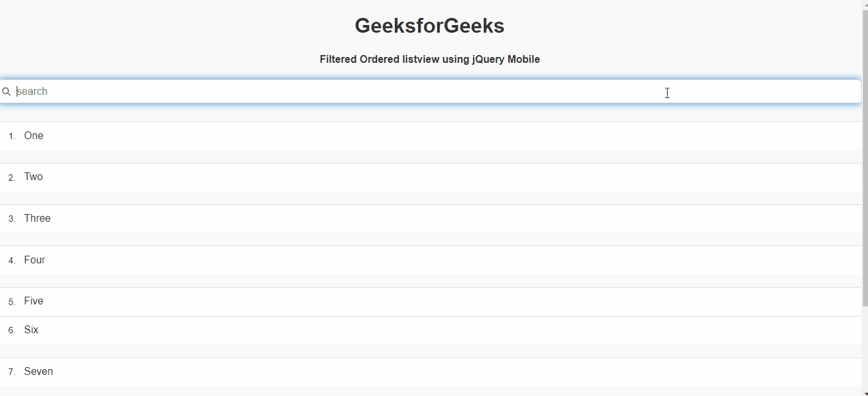Pick the Six row in the listview
The image size is (868, 396).
(x=31, y=330)
